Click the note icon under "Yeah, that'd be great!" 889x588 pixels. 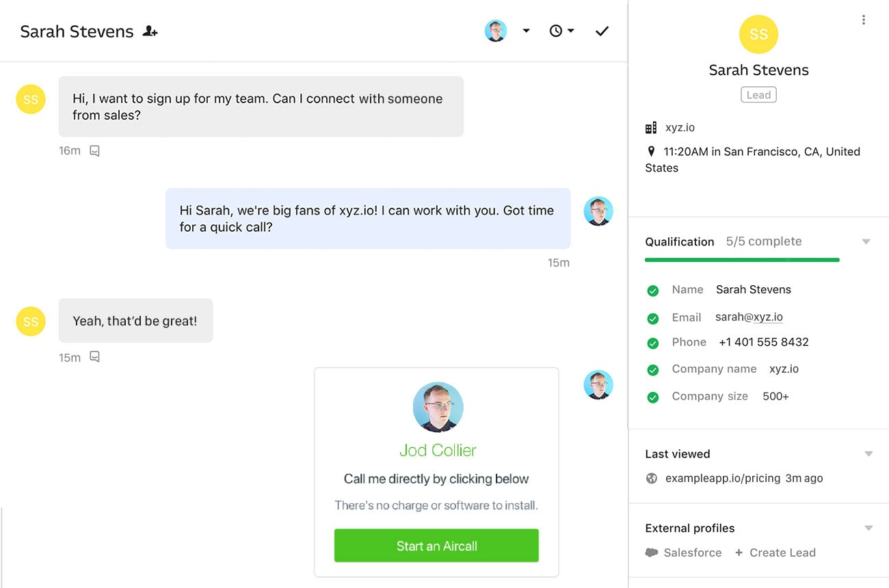pyautogui.click(x=95, y=357)
